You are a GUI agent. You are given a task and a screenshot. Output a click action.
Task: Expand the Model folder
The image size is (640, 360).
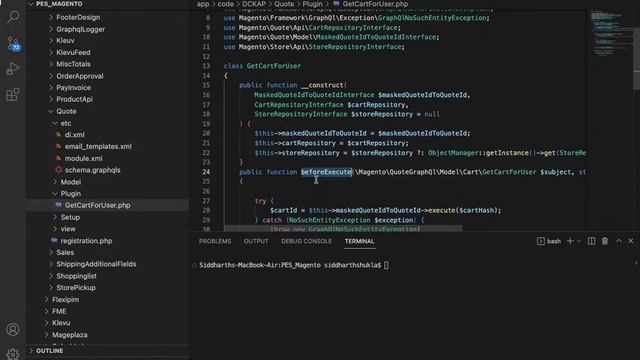pyautogui.click(x=71, y=182)
